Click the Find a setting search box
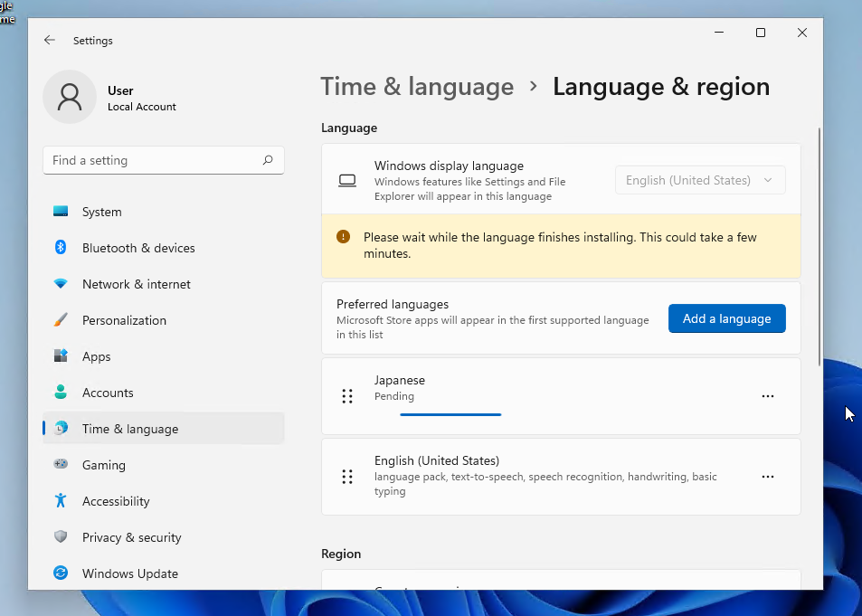 (x=154, y=160)
